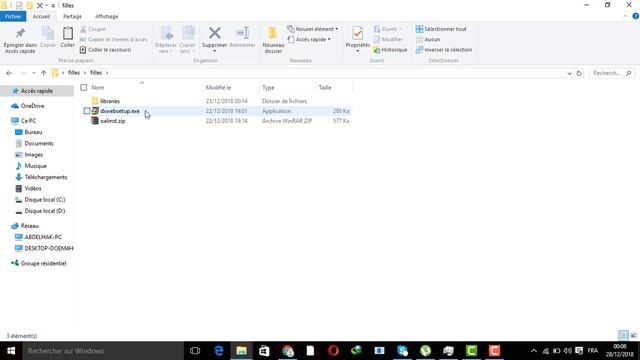The width and height of the screenshot is (640, 360).
Task: Sort by the Type column header
Action: coord(268,88)
